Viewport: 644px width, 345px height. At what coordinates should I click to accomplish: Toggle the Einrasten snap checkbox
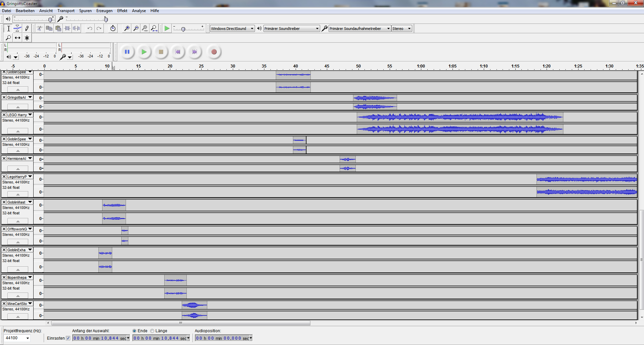pos(68,338)
